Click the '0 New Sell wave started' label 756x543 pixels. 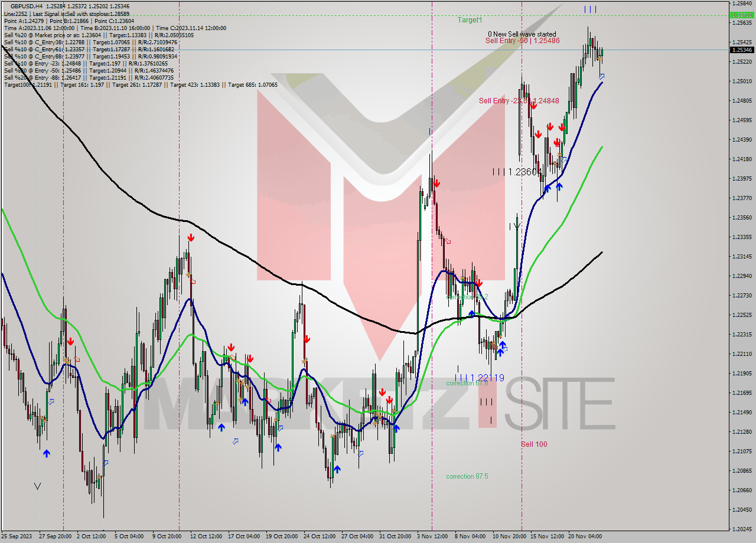point(522,34)
